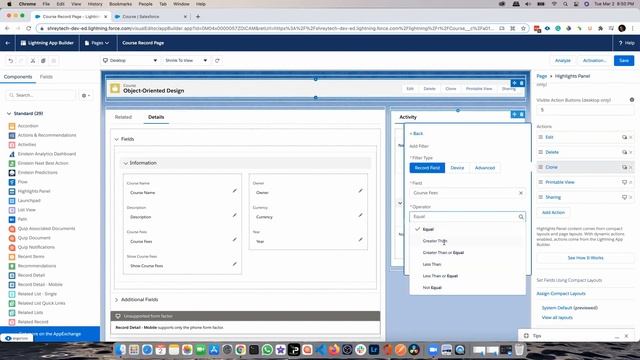Image resolution: width=640 pixels, height=360 pixels.
Task: Click the copy icon in toolbar
Action: 43,60
